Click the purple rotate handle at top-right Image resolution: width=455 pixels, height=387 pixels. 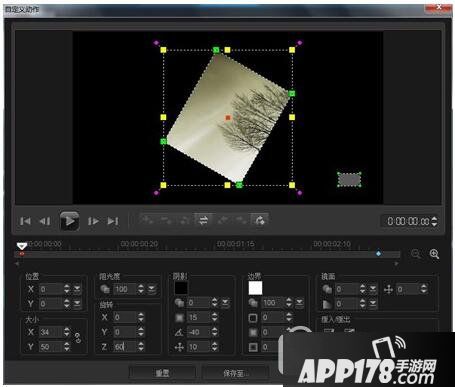(299, 43)
